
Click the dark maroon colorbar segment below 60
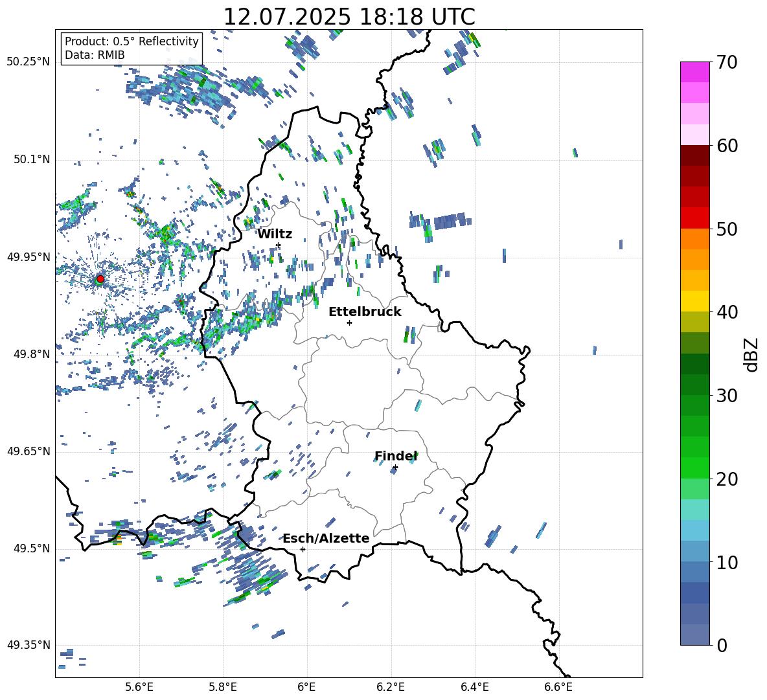pyautogui.click(x=695, y=155)
